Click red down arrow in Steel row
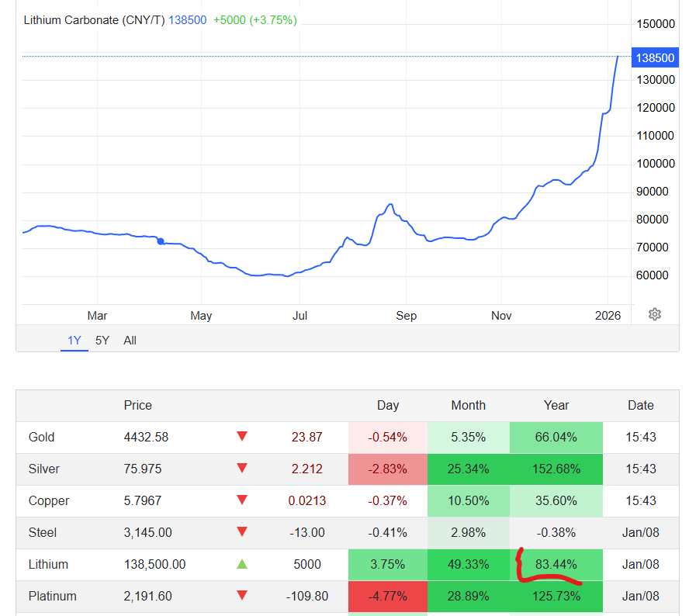The width and height of the screenshot is (689, 616). tap(242, 532)
